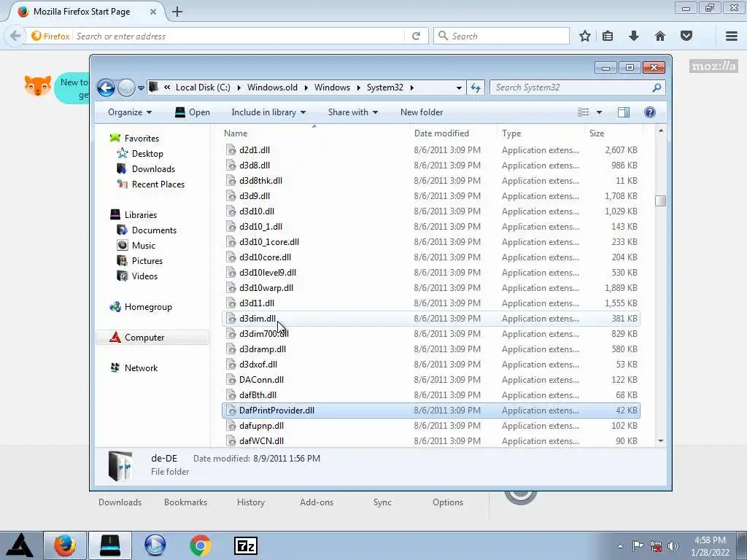Click the d2d1.dll file icon
The height and width of the screenshot is (560, 747).
231,150
